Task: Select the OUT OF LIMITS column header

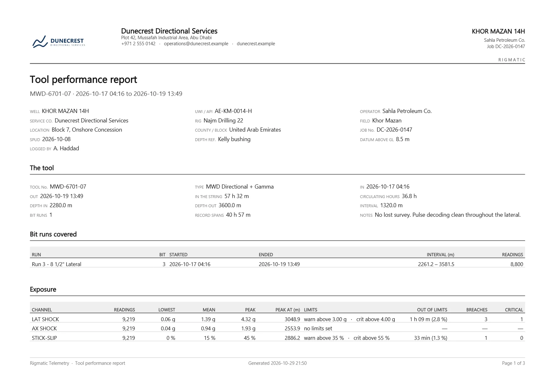Action: point(432,310)
